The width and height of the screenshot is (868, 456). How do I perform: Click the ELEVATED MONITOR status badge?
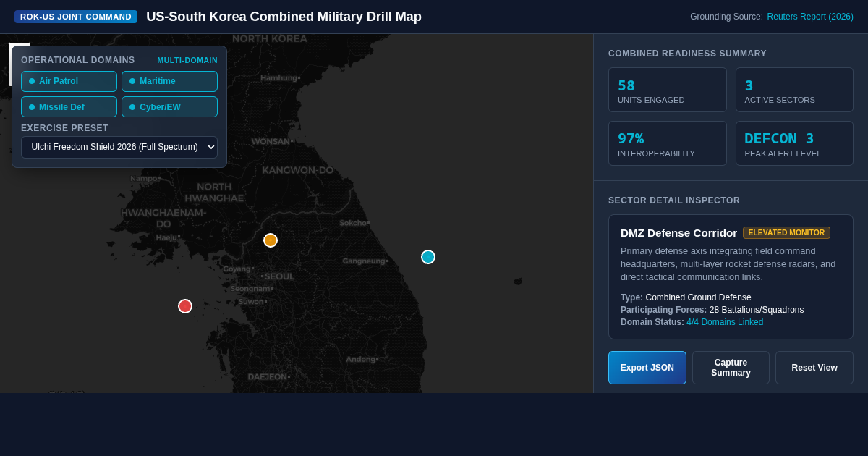pos(786,232)
